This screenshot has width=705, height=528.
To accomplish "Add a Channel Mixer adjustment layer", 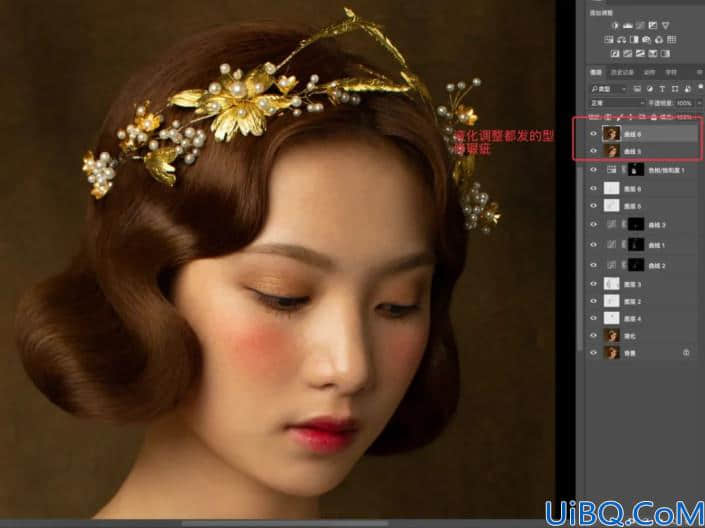I will tap(659, 40).
